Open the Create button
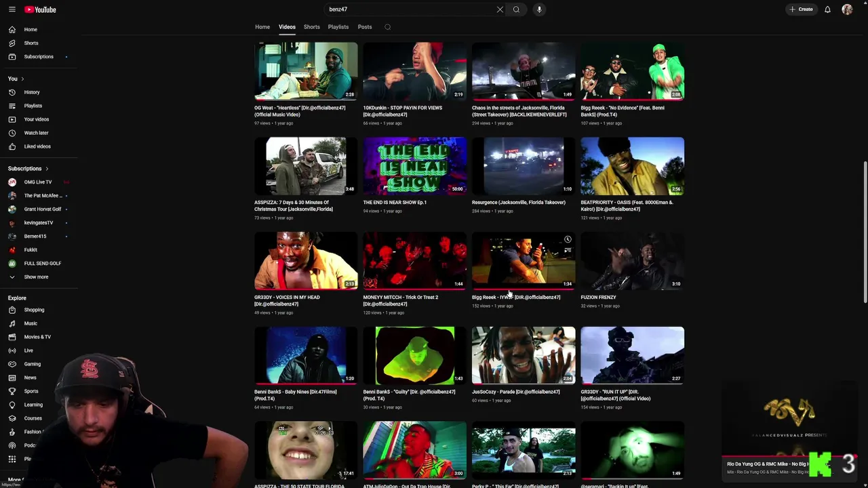Image resolution: width=868 pixels, height=488 pixels. pos(801,9)
